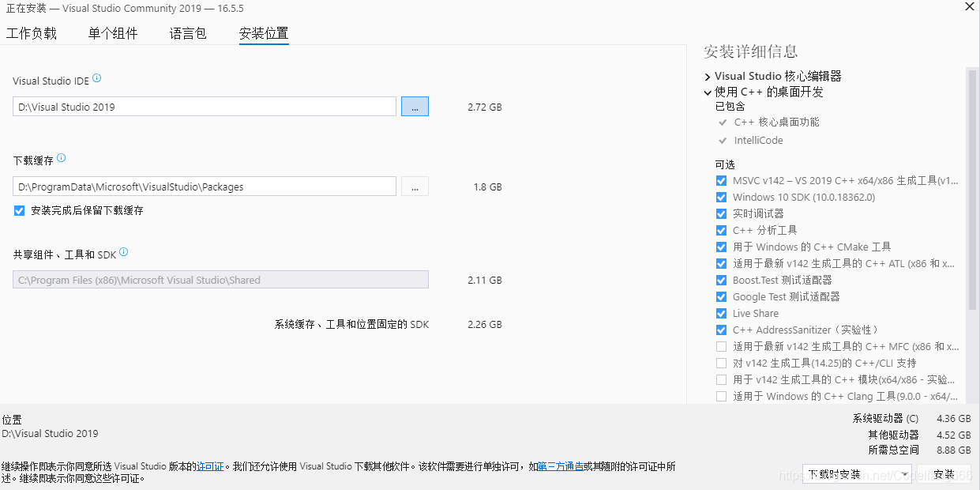Browse for the Visual Studio IDE install folder
Viewport: 980px width, 490px height.
[x=415, y=107]
